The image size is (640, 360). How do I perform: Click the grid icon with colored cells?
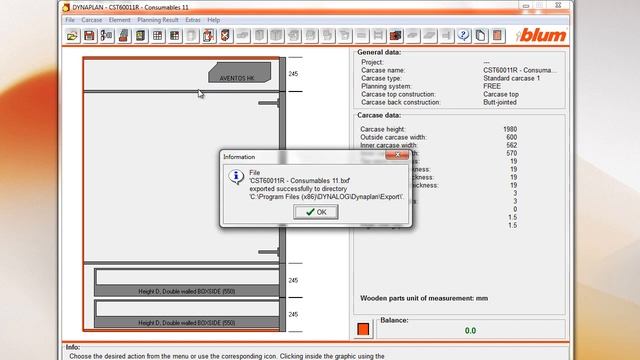click(x=174, y=36)
